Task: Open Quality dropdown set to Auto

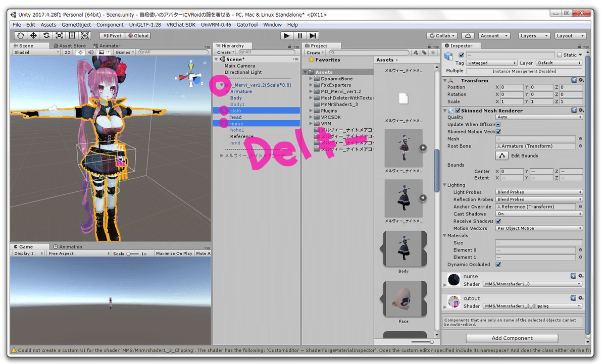Action: pyautogui.click(x=539, y=117)
